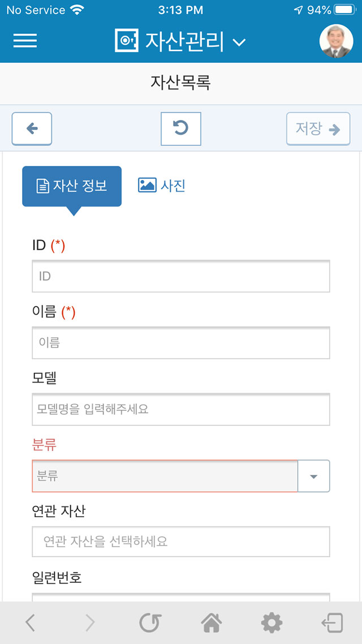Tap the user profile avatar
Screen dimensions: 362x644
tap(336, 41)
